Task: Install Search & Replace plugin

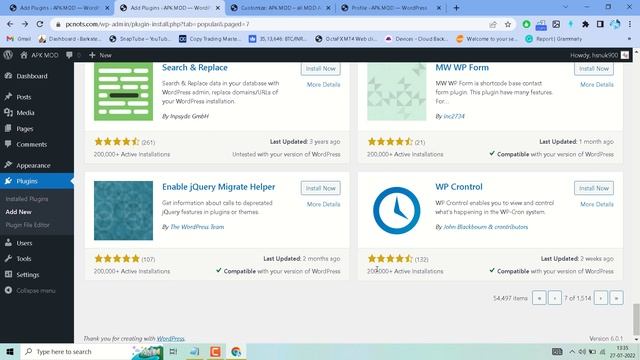Action: [x=320, y=69]
